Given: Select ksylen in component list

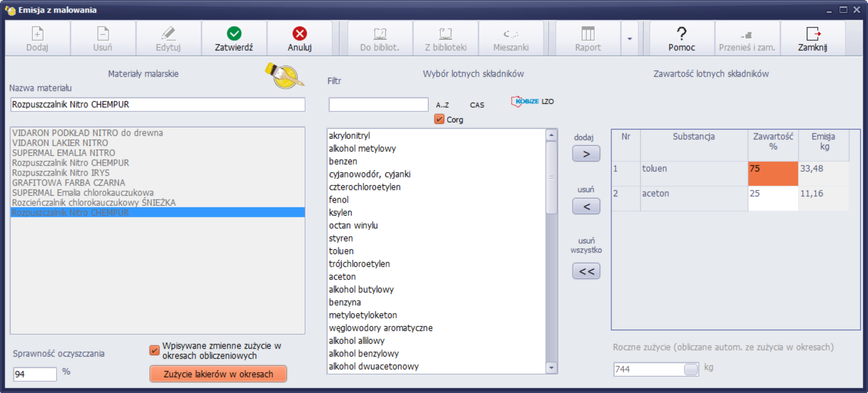Looking at the screenshot, I should [437, 213].
